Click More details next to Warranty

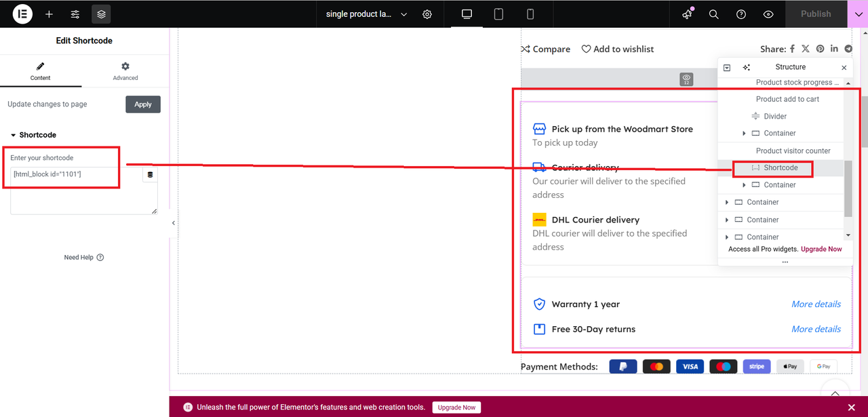816,304
